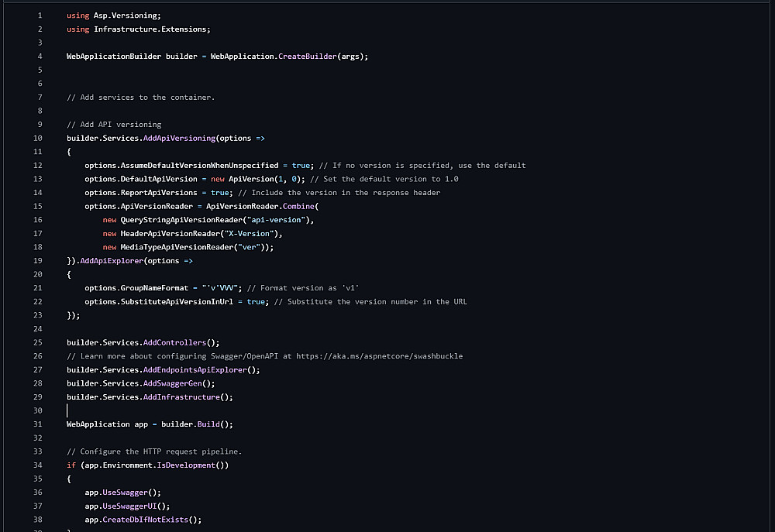Click 'Infrastructure.Extensions' on line 2

tap(150, 29)
